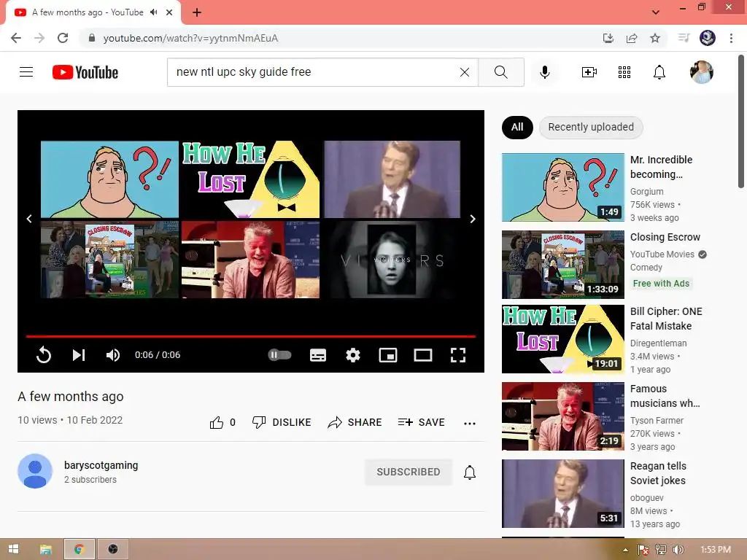Screen dimensions: 747x560
Task: Mute the video player volume
Action: click(113, 355)
